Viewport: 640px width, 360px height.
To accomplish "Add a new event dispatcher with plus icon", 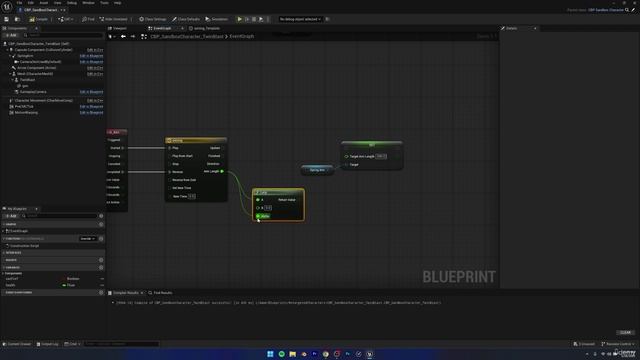I will point(101,293).
